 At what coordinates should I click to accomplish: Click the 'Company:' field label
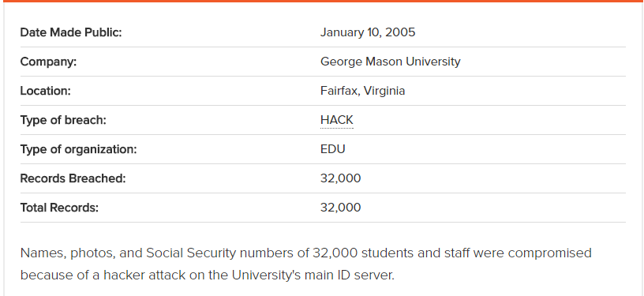[x=48, y=62]
